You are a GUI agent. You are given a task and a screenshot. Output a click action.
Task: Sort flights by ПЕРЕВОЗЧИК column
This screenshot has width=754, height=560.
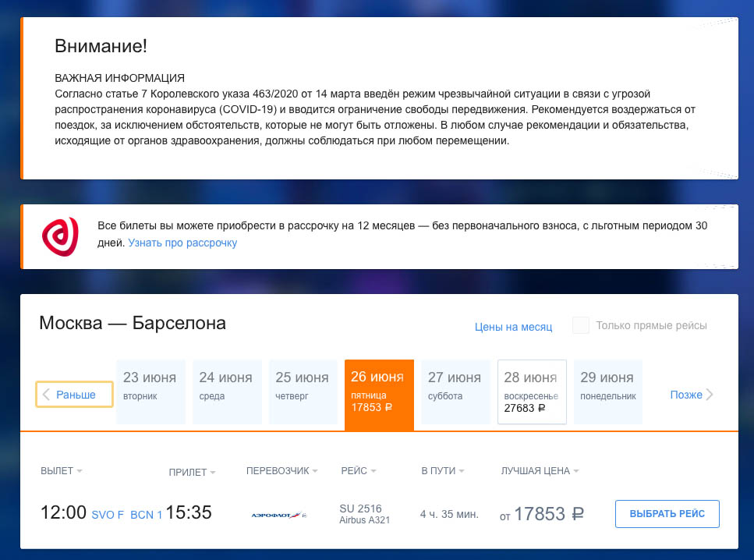[x=282, y=471]
